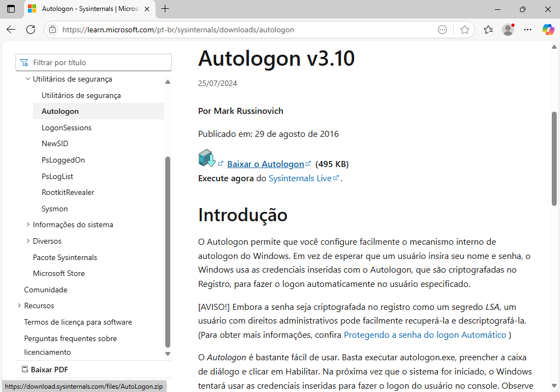
Task: Open the NewSID page
Action: [x=55, y=143]
